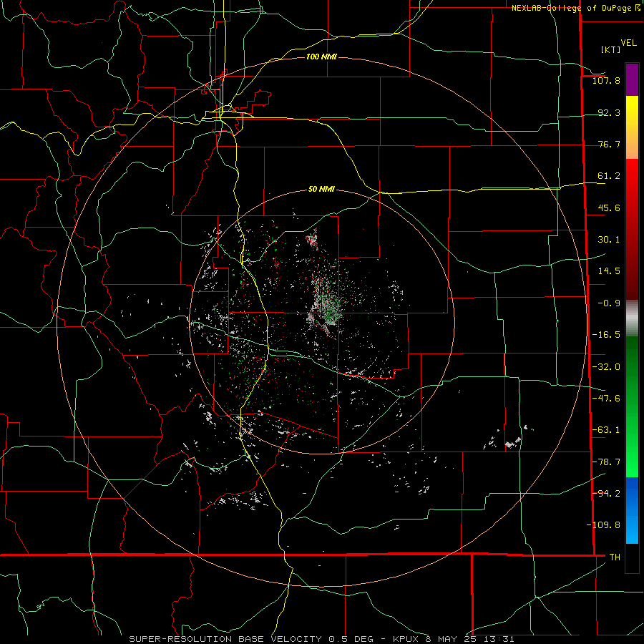Click the 45.6 legend value
This screenshot has height=644, width=644.
tap(609, 208)
